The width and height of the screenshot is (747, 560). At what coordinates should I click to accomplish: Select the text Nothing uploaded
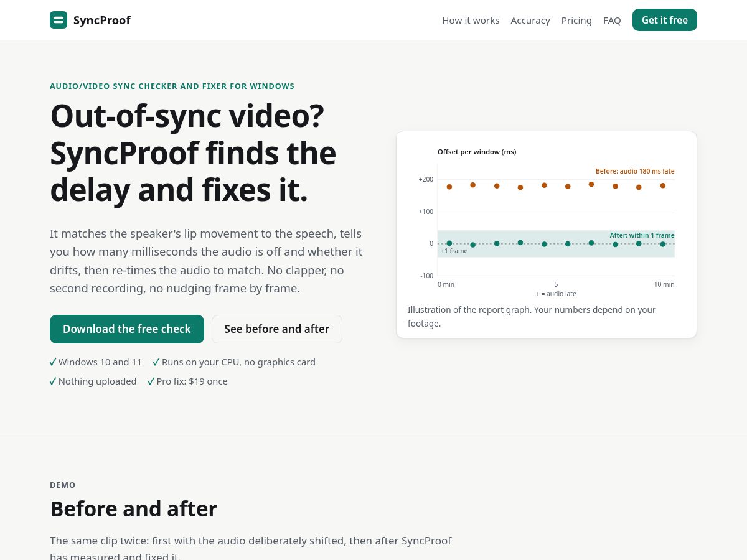point(98,381)
